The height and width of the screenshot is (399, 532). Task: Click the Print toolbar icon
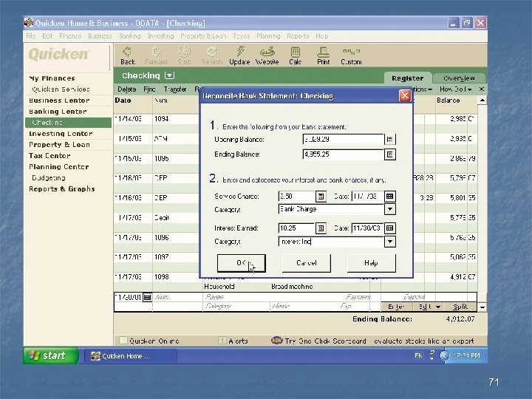coord(323,55)
